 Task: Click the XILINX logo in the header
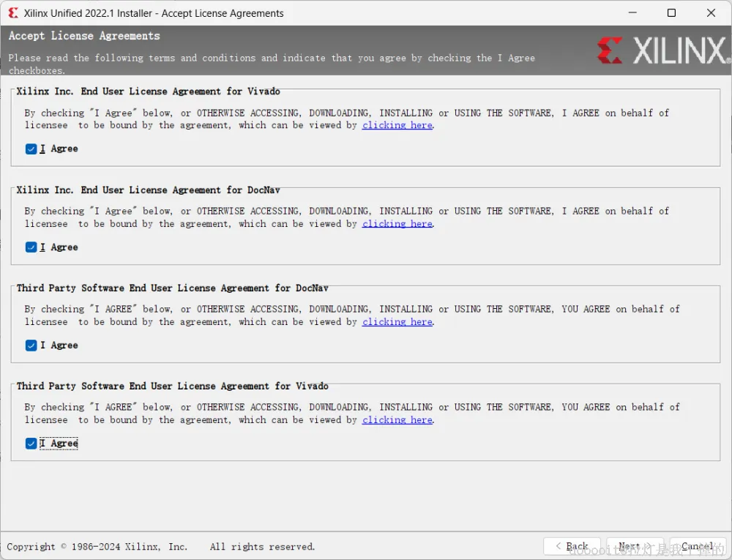click(x=663, y=50)
